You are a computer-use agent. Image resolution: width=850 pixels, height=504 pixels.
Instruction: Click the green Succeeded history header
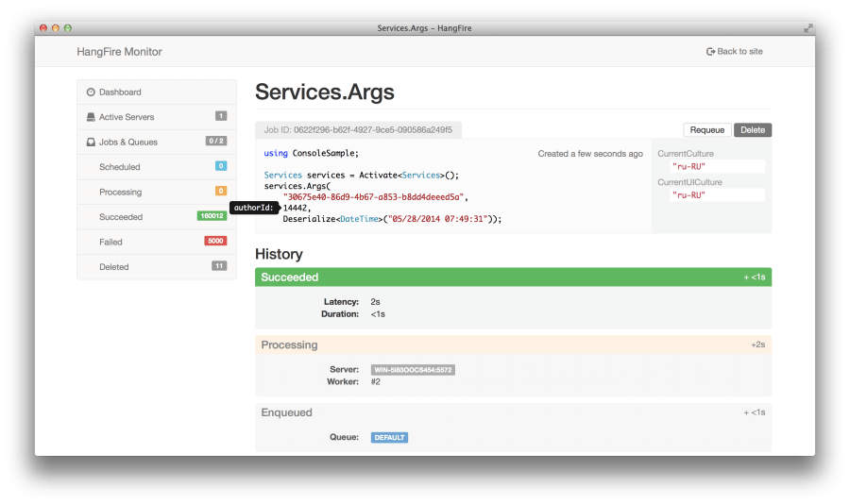point(513,277)
